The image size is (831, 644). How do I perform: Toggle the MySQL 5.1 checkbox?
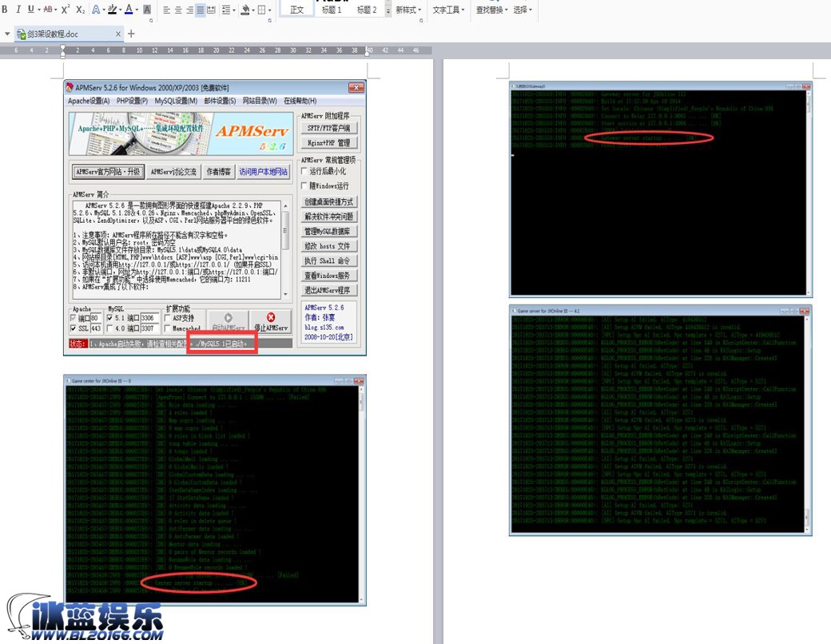(109, 318)
